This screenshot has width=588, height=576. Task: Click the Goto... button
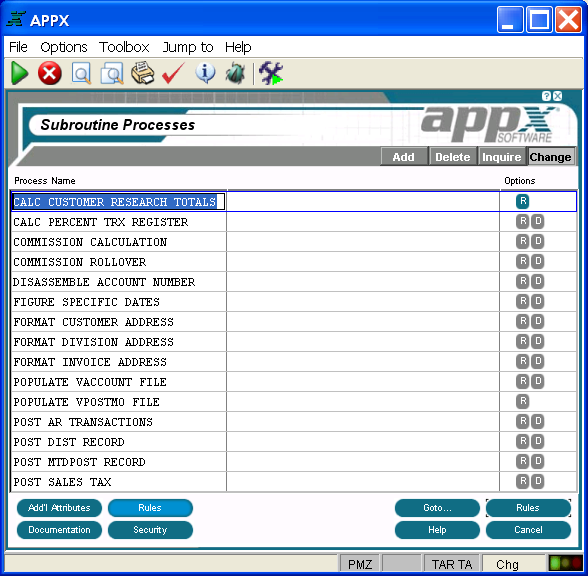click(x=437, y=508)
